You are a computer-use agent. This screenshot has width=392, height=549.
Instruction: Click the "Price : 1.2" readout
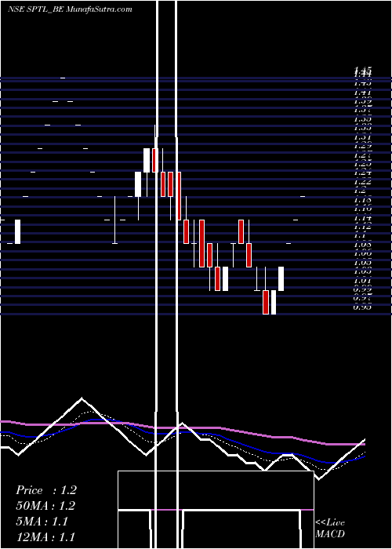(x=45, y=490)
